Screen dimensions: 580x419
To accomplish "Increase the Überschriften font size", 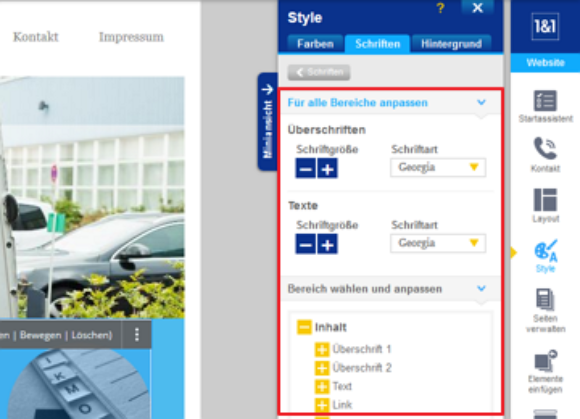I will tap(327, 169).
